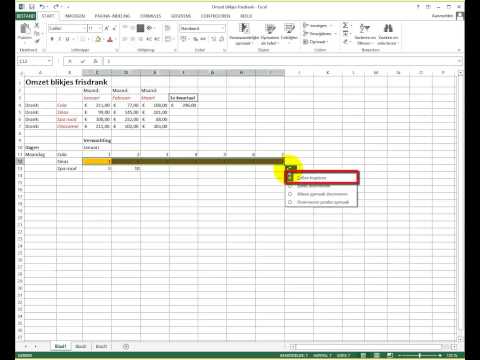Open the BESTAND tab
480x360 pixels.
click(25, 16)
